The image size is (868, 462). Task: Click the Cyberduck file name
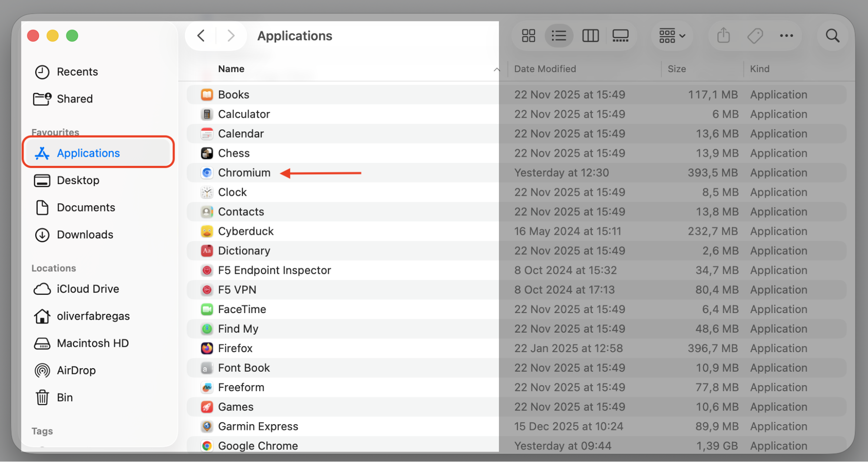point(246,231)
